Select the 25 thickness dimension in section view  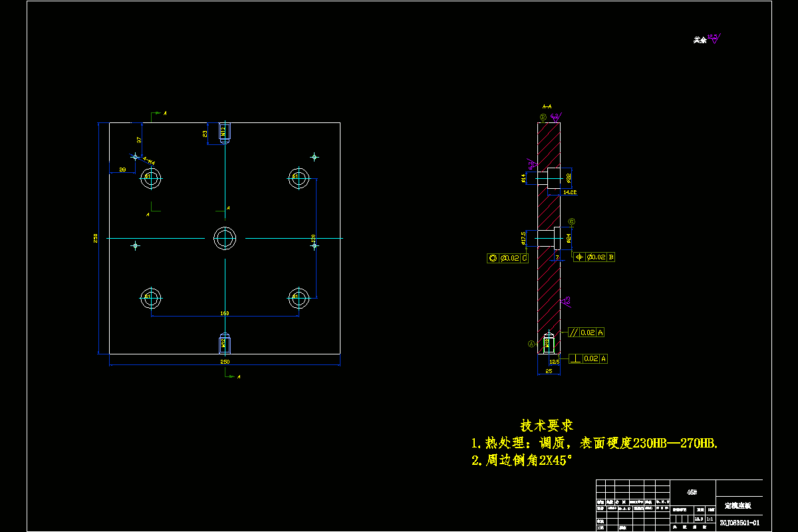pos(549,371)
